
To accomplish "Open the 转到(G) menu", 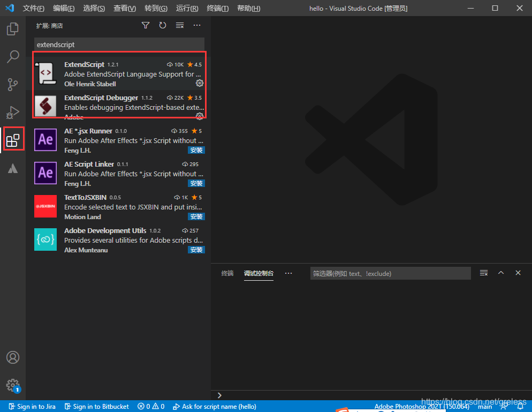I will tap(156, 8).
